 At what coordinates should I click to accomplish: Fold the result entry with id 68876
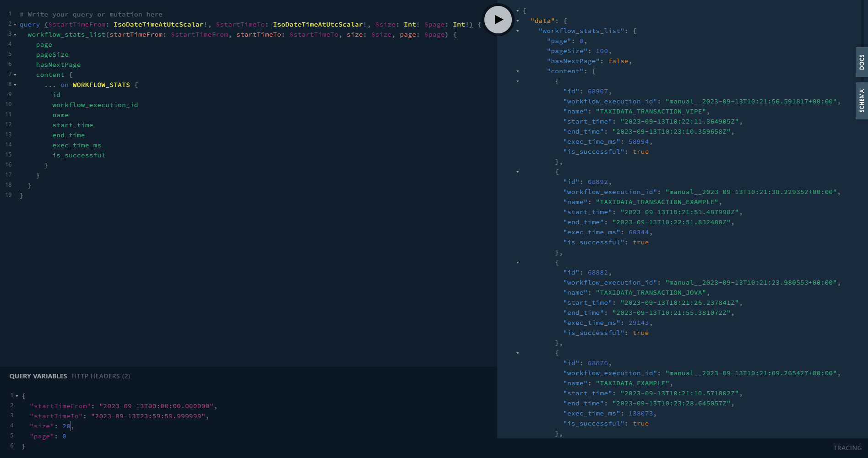pyautogui.click(x=518, y=353)
